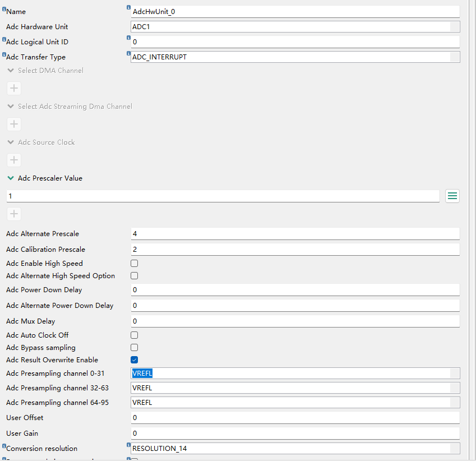
Task: Click the Adc Alternate Prescale input field
Action: (295, 234)
